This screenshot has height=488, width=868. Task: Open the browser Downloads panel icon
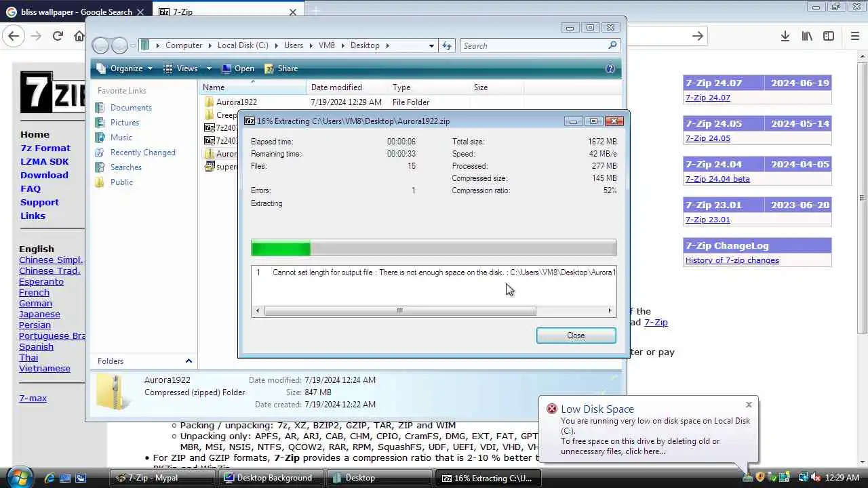[785, 36]
